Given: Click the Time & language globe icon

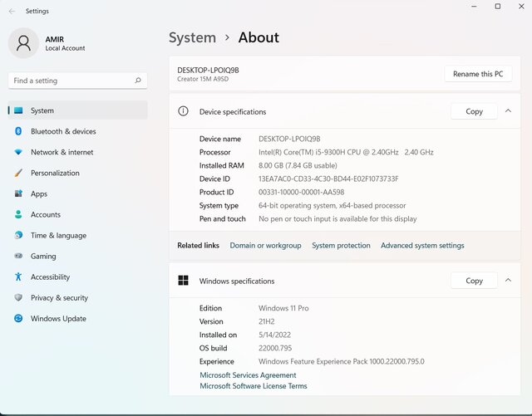Looking at the screenshot, I should tap(18, 235).
